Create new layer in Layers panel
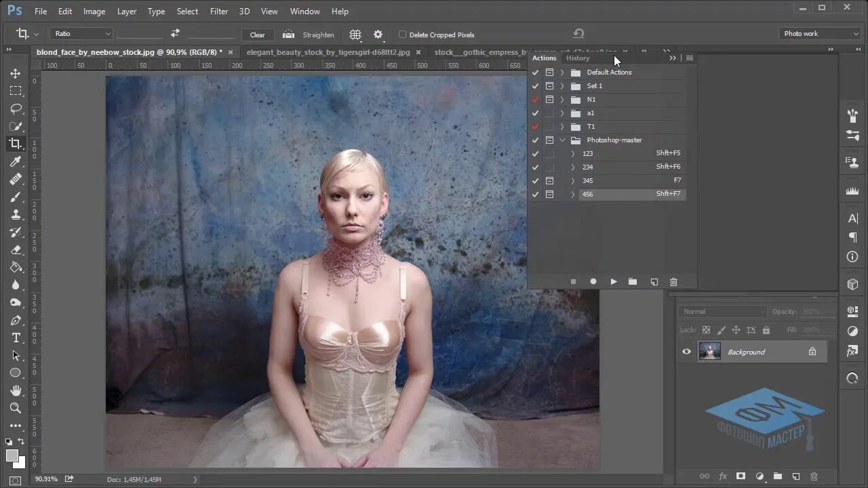This screenshot has width=868, height=488. tap(796, 476)
